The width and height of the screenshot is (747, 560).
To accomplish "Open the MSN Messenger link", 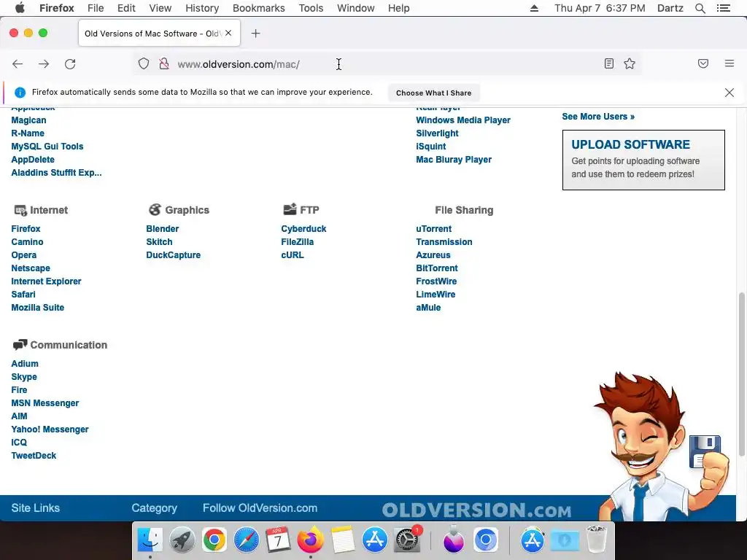I will click(44, 403).
